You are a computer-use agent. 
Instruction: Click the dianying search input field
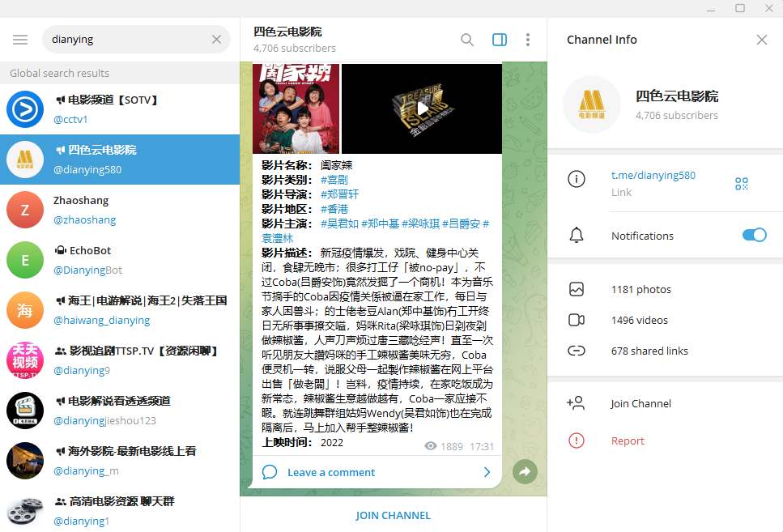pos(136,40)
